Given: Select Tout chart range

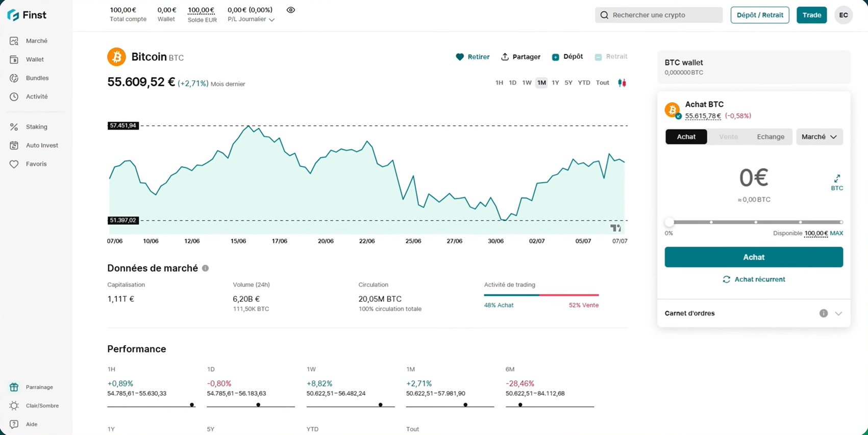Looking at the screenshot, I should (603, 83).
